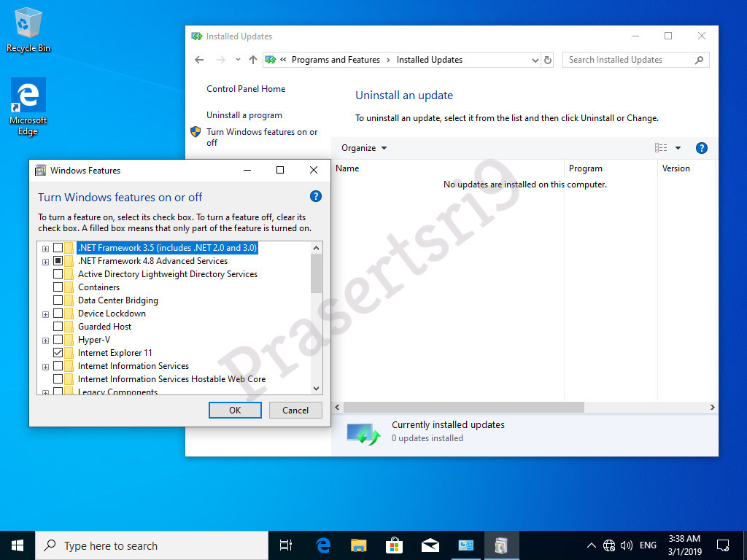Click the search magnifier in Installed Updates

tap(699, 60)
